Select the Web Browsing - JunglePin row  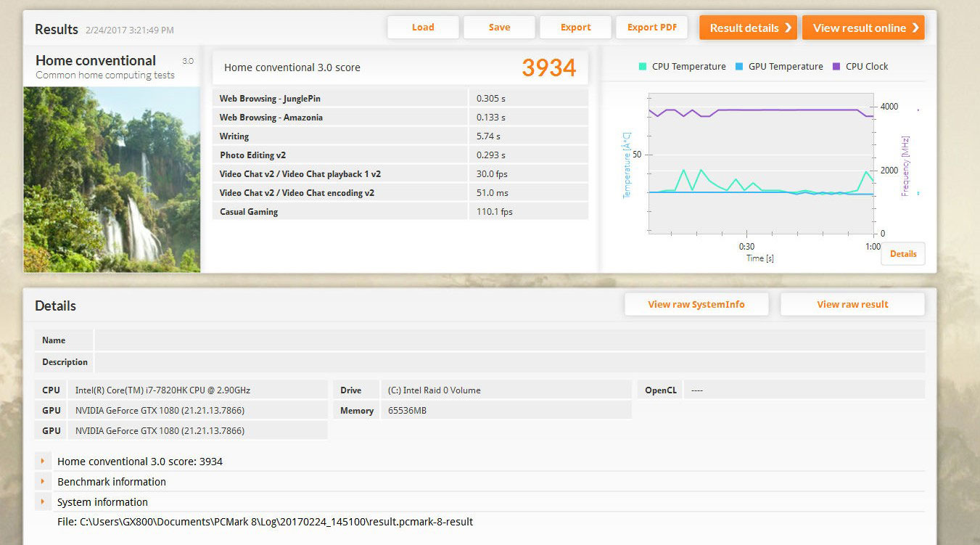click(400, 99)
